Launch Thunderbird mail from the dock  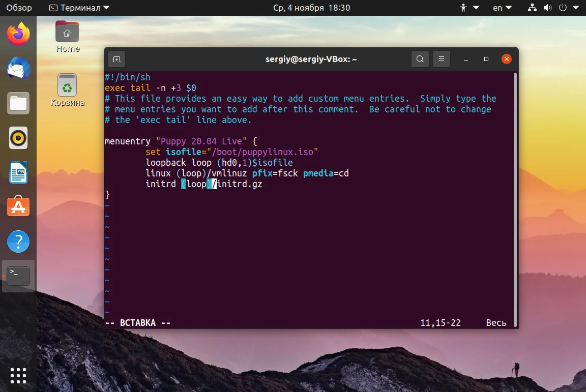point(18,69)
